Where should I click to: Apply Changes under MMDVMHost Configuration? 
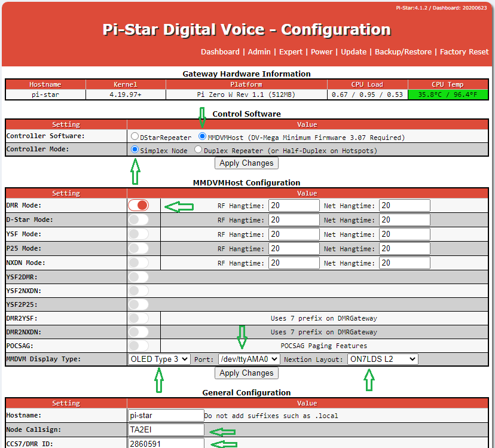coord(246,373)
